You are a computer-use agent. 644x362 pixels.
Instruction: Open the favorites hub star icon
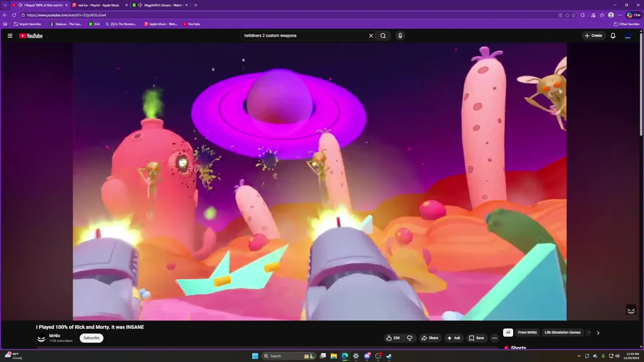pos(602,15)
